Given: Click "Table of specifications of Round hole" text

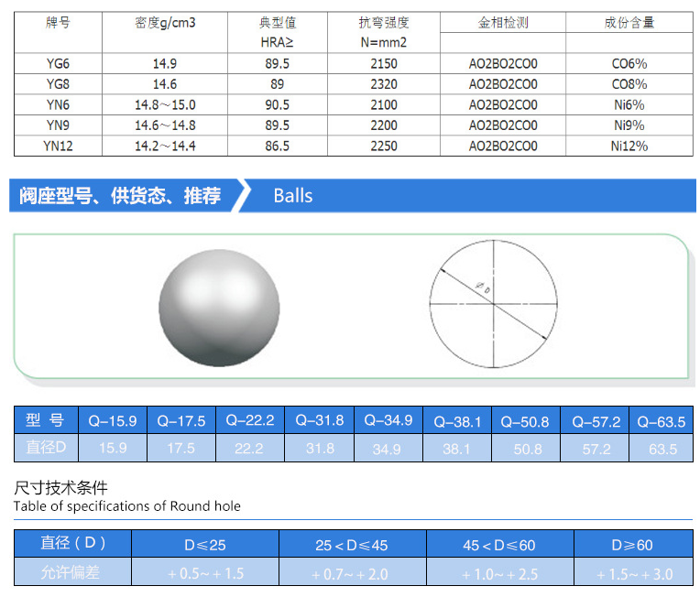Looking at the screenshot, I should click(126, 506).
